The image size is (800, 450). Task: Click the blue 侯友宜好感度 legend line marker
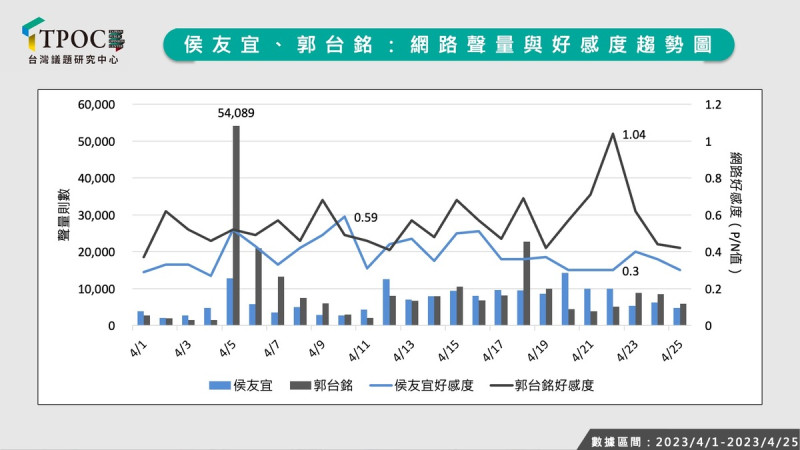click(380, 386)
